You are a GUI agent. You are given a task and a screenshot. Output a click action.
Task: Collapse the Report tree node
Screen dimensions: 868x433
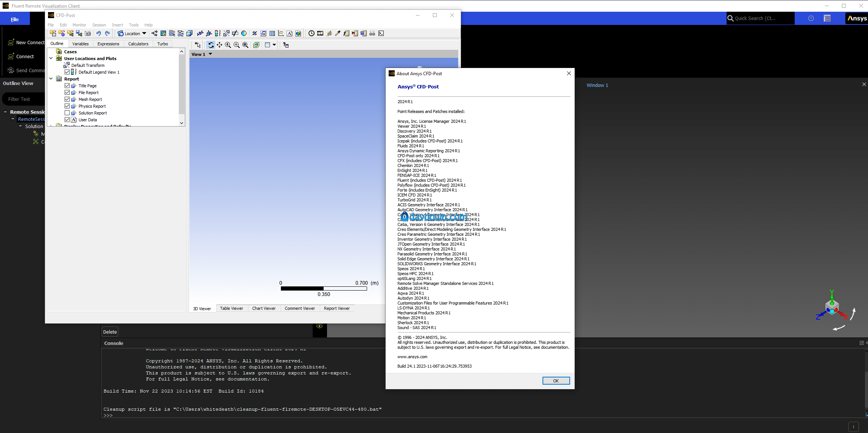pyautogui.click(x=51, y=79)
